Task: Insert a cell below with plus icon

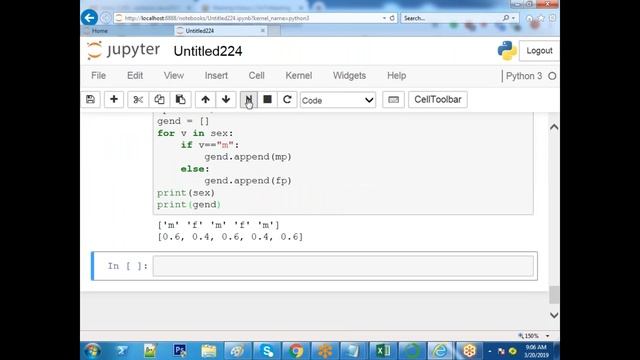Action: [114, 100]
